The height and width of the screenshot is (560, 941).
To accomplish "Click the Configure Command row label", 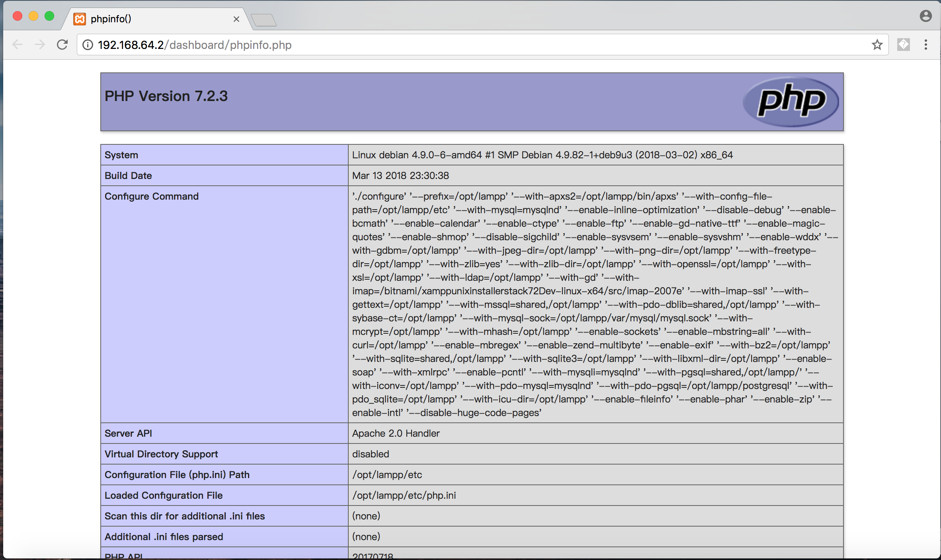I will [151, 196].
